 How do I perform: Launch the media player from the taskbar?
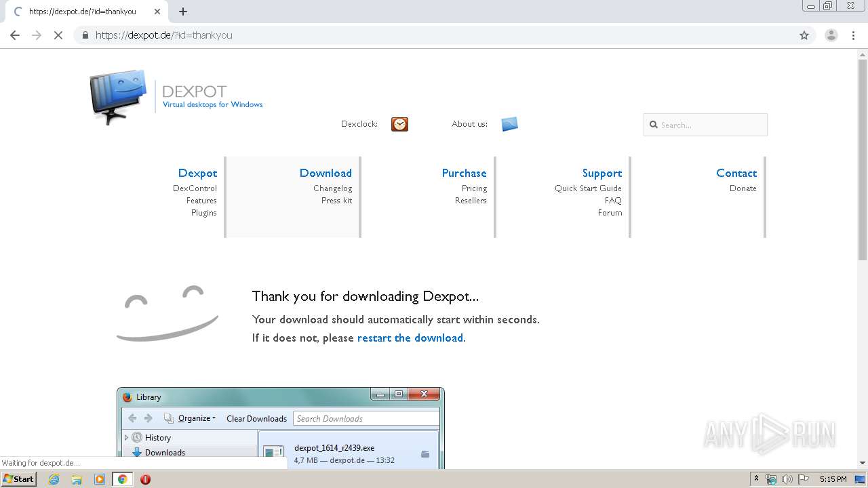point(100,479)
